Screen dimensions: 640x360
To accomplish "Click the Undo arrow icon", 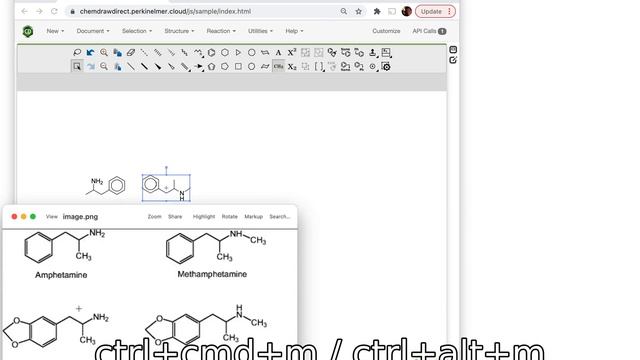I will (x=90, y=52).
